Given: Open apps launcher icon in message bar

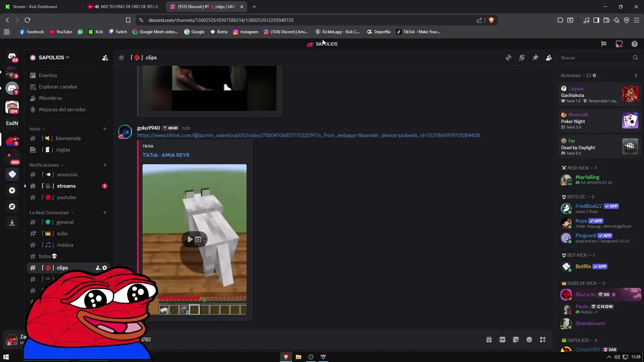Looking at the screenshot, I should [542, 340].
